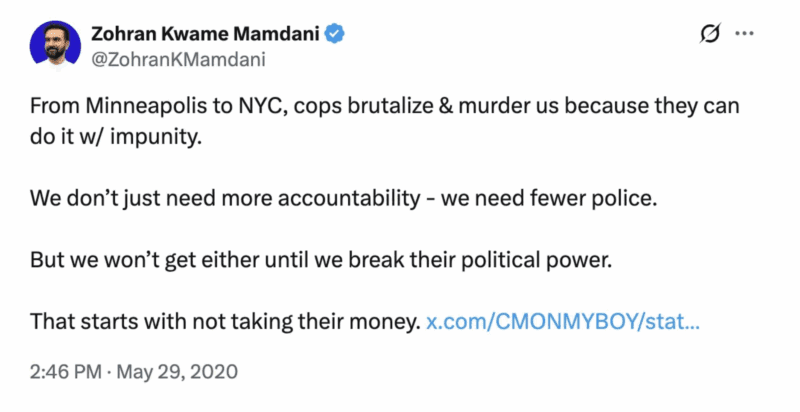Click the blue verified checkmark badge
Image resolution: width=800 pixels, height=412 pixels.
click(x=335, y=34)
